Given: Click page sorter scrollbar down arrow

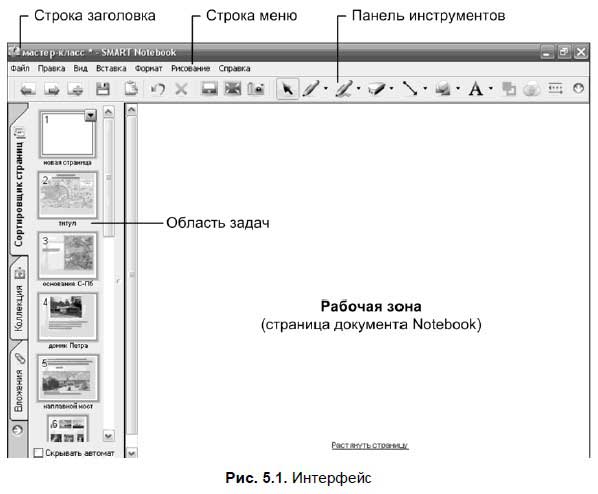Looking at the screenshot, I should tap(109, 436).
